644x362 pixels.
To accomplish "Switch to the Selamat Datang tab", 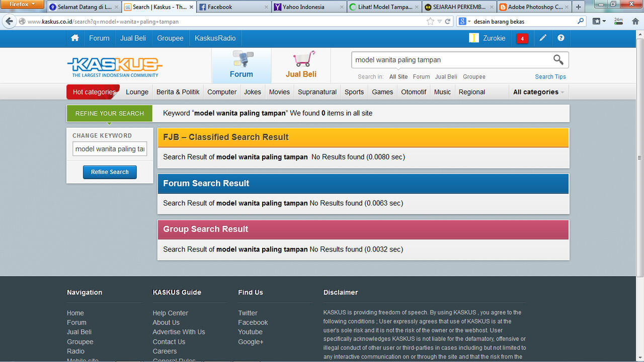I will click(x=85, y=7).
